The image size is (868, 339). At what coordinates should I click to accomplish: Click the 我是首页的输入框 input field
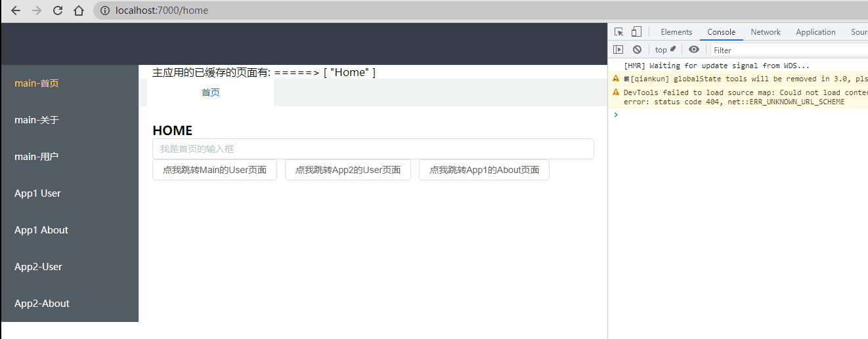click(373, 149)
